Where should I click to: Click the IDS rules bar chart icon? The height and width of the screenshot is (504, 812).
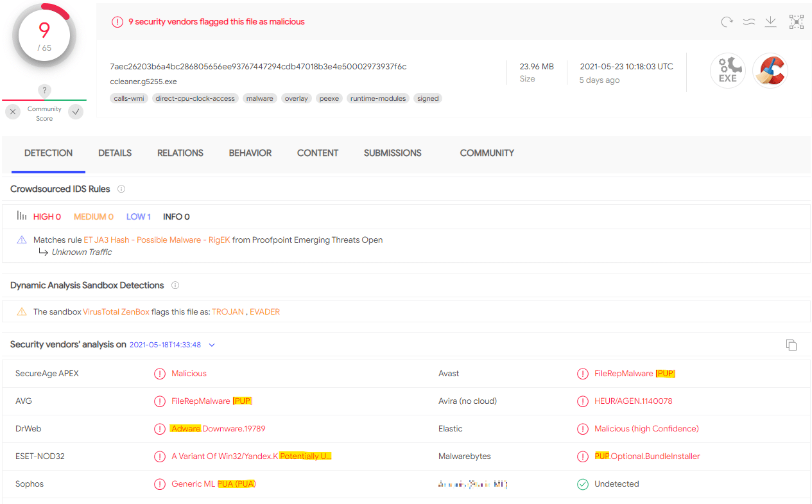[x=22, y=216]
